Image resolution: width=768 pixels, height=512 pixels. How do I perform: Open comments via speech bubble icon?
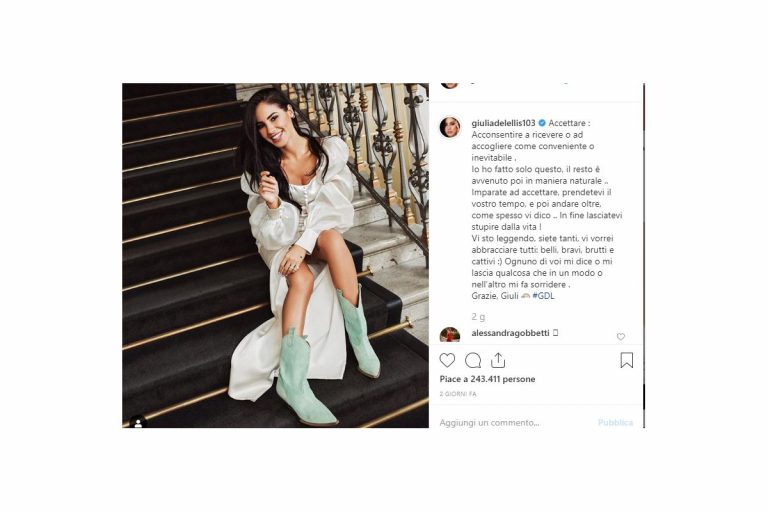tap(473, 360)
